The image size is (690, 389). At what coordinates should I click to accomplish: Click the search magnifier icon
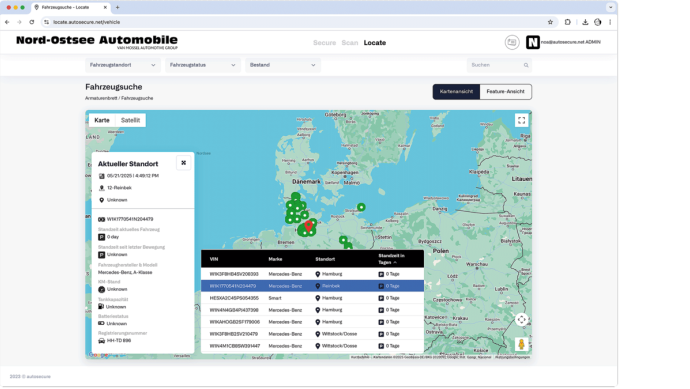526,65
